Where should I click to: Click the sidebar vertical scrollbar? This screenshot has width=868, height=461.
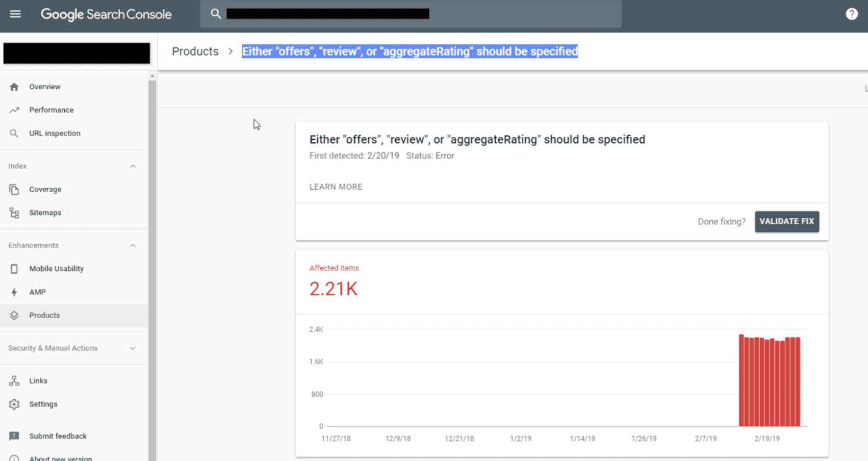pyautogui.click(x=152, y=270)
